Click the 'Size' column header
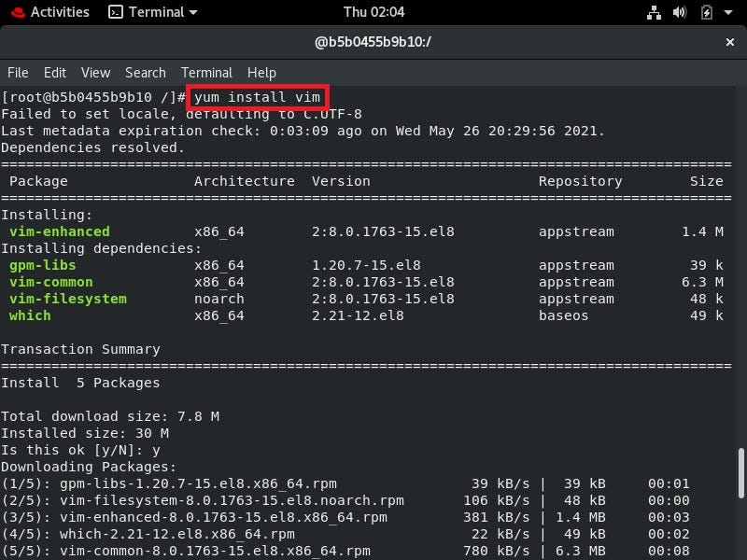Screen dimensions: 747x560 (707, 181)
